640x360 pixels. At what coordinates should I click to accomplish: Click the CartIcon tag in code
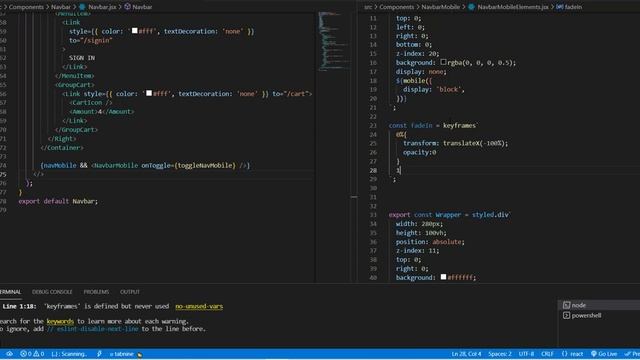pos(91,102)
